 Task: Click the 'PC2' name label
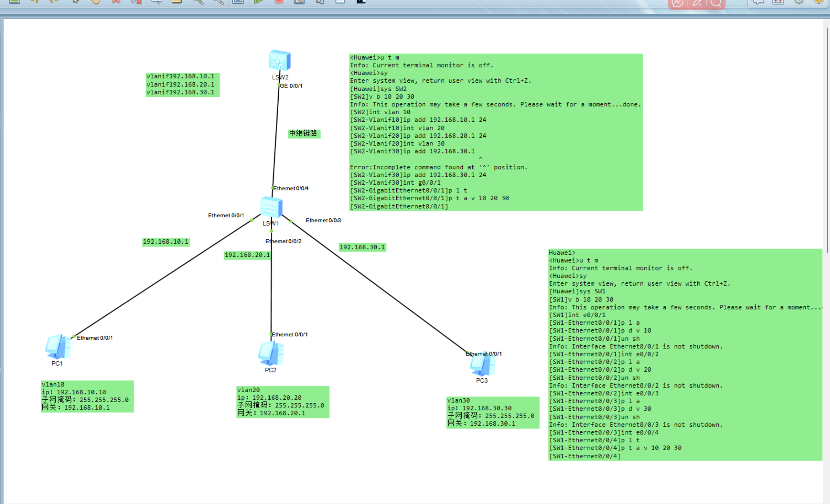(x=271, y=370)
